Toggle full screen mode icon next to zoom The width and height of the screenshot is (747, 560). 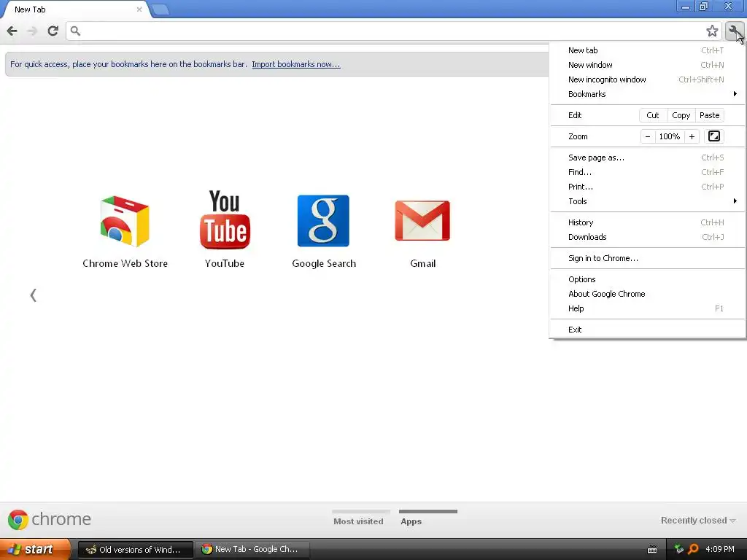click(713, 136)
